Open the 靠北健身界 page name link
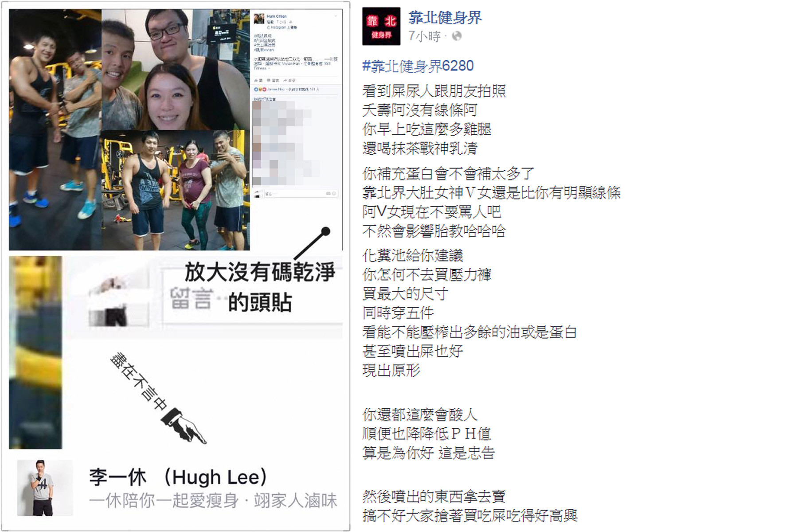This screenshot has width=798, height=532. click(x=445, y=17)
